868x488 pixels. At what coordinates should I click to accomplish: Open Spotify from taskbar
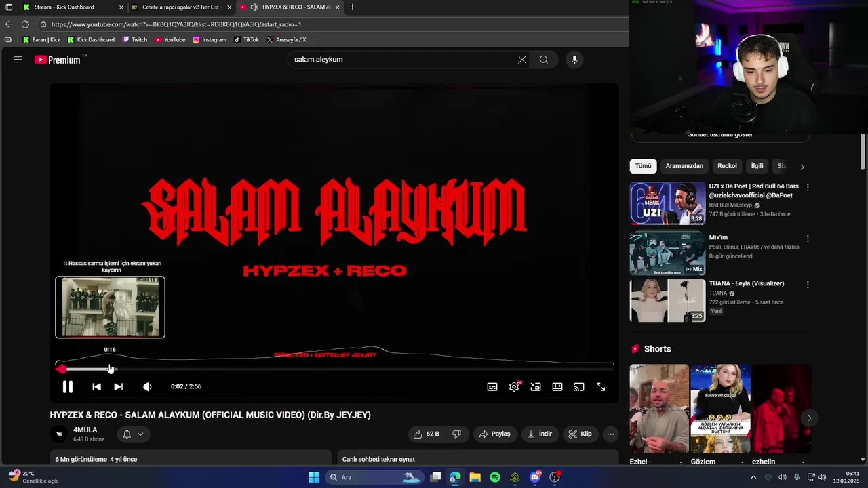tap(495, 477)
